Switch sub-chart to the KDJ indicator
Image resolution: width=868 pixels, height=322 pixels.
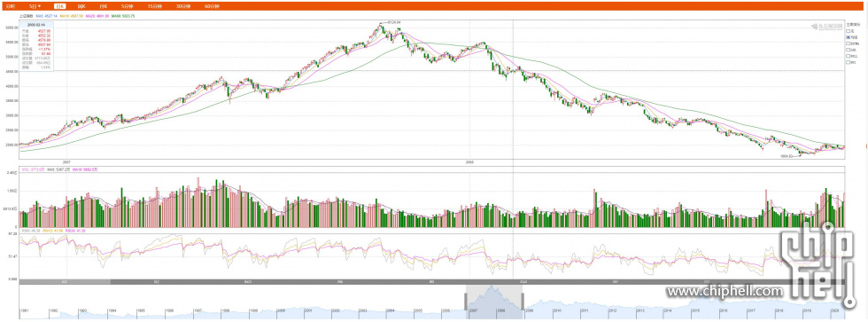click(x=157, y=281)
